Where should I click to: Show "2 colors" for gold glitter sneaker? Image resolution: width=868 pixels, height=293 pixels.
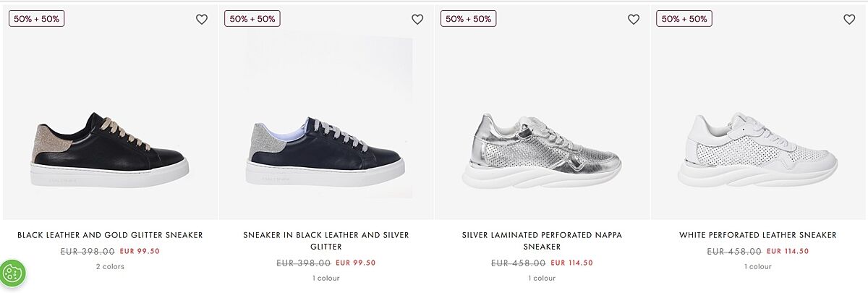pos(110,267)
